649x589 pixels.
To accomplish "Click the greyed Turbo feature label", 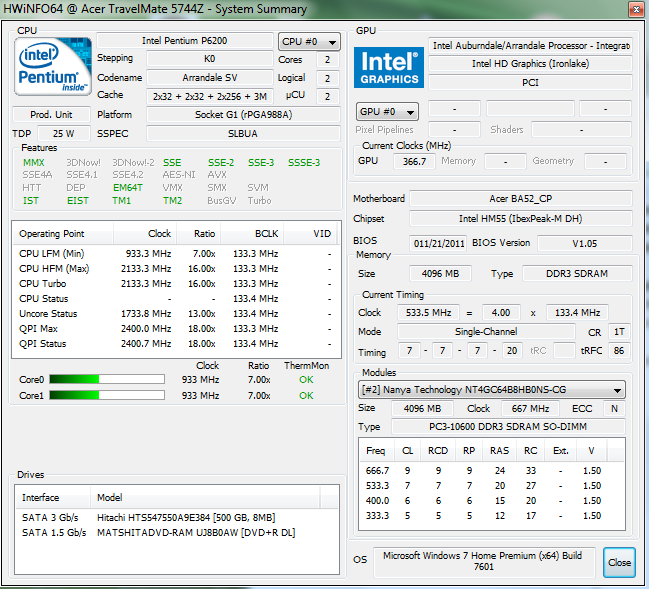I will click(260, 201).
